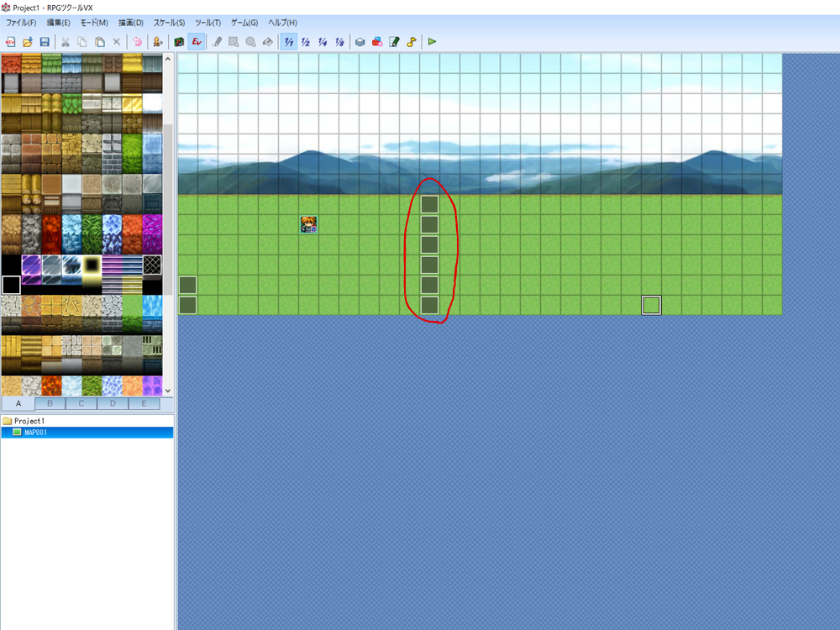Click the New Project toolbar icon
This screenshot has height=630, width=840.
[10, 42]
